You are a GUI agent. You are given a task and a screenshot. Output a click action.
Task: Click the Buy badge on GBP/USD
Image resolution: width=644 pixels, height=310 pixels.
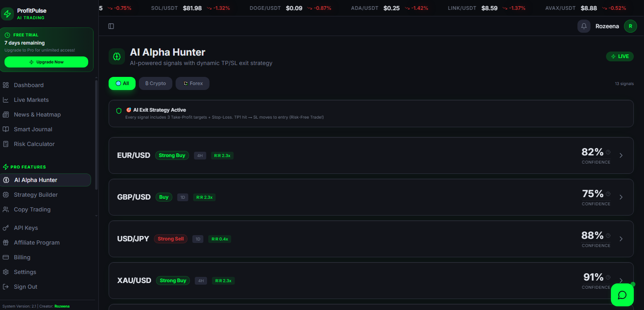pos(164,197)
